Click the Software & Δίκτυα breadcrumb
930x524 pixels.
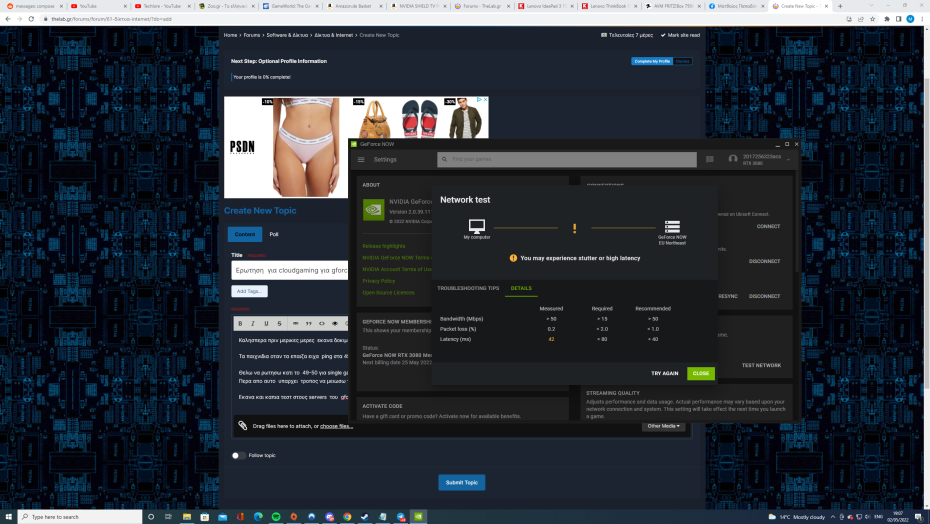[287, 35]
